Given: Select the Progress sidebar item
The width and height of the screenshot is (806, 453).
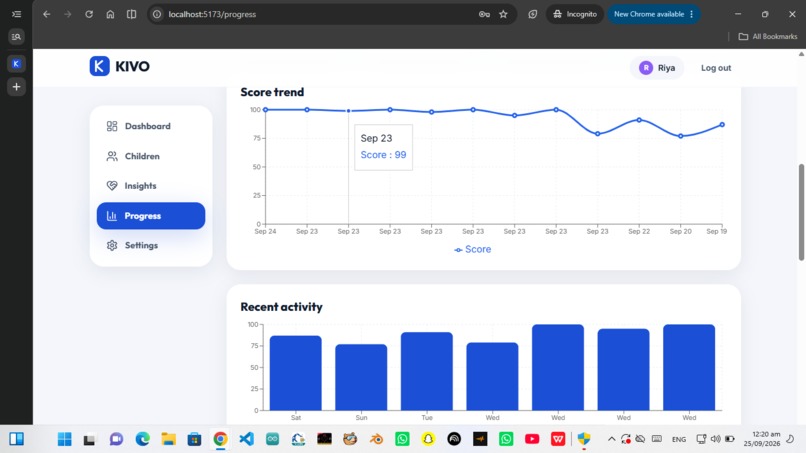Looking at the screenshot, I should [x=151, y=215].
